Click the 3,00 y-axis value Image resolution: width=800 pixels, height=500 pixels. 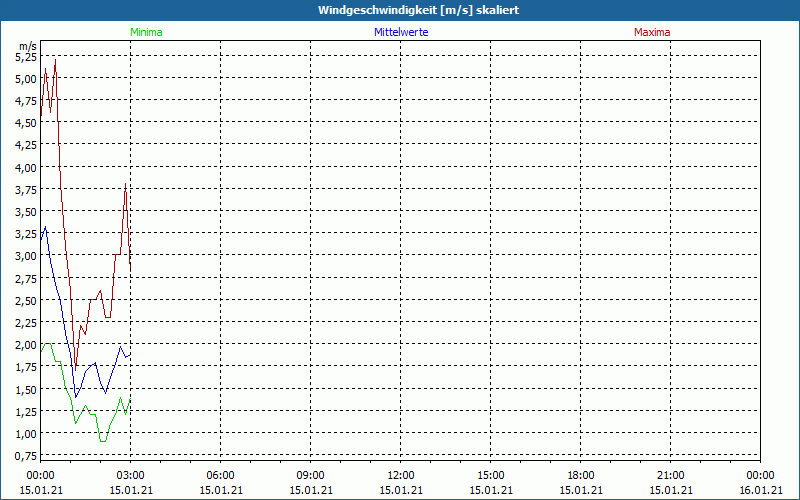(26, 256)
